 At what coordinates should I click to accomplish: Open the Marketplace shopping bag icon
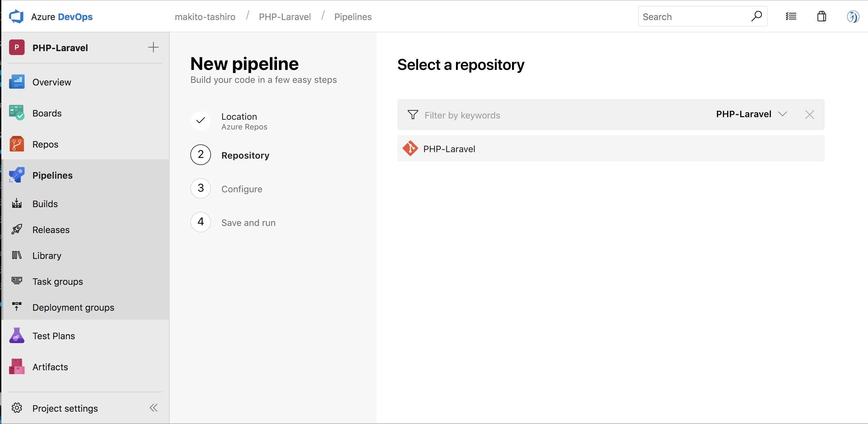pyautogui.click(x=821, y=16)
